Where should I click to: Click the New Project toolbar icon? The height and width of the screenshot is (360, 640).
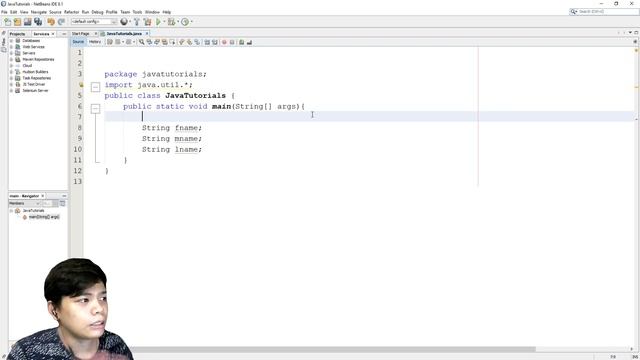(18, 22)
